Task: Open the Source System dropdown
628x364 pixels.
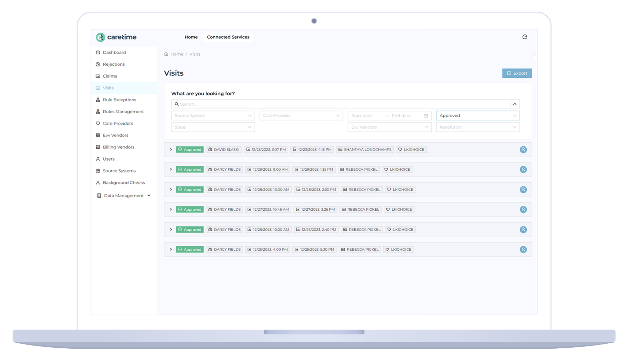Action: (213, 115)
